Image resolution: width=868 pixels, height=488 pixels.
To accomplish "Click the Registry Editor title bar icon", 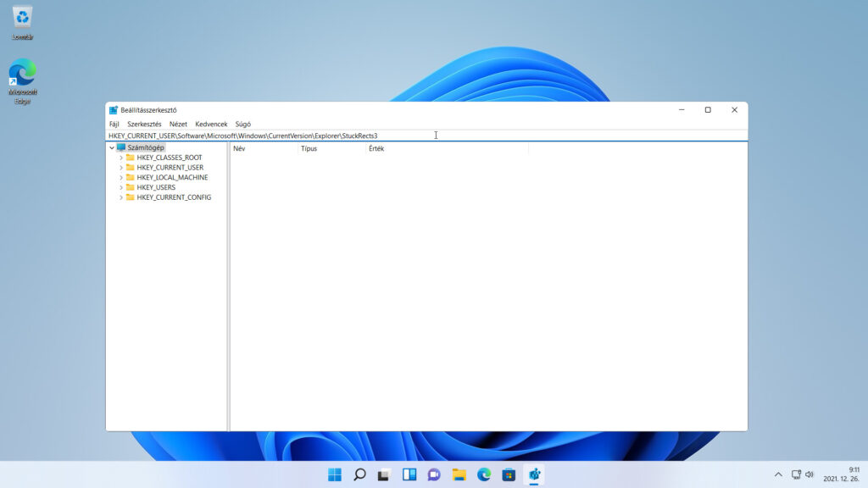I will [x=114, y=110].
